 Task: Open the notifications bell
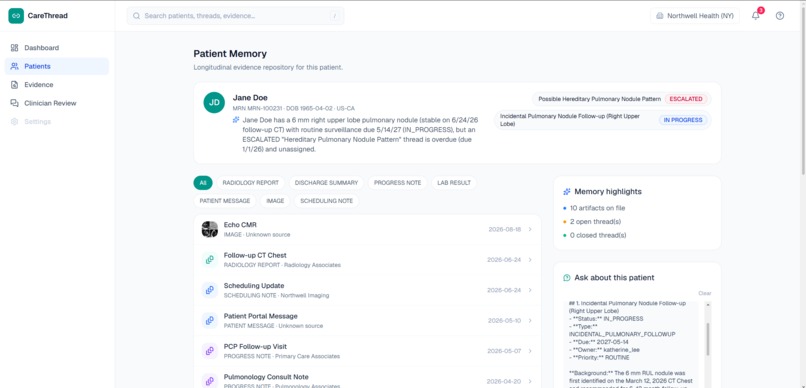pyautogui.click(x=756, y=16)
